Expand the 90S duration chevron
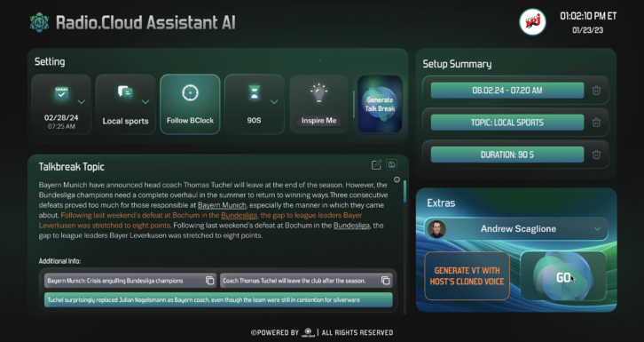This screenshot has height=342, width=644. pos(274,101)
